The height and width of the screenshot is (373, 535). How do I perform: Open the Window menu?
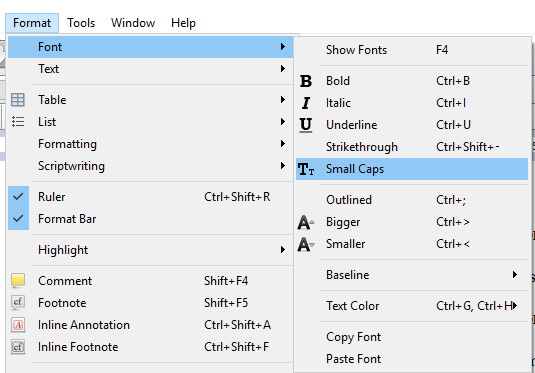tap(133, 23)
